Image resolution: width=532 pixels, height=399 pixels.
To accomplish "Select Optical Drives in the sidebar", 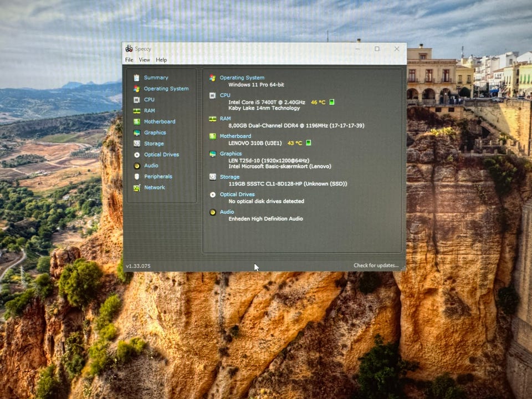I will pyautogui.click(x=161, y=155).
